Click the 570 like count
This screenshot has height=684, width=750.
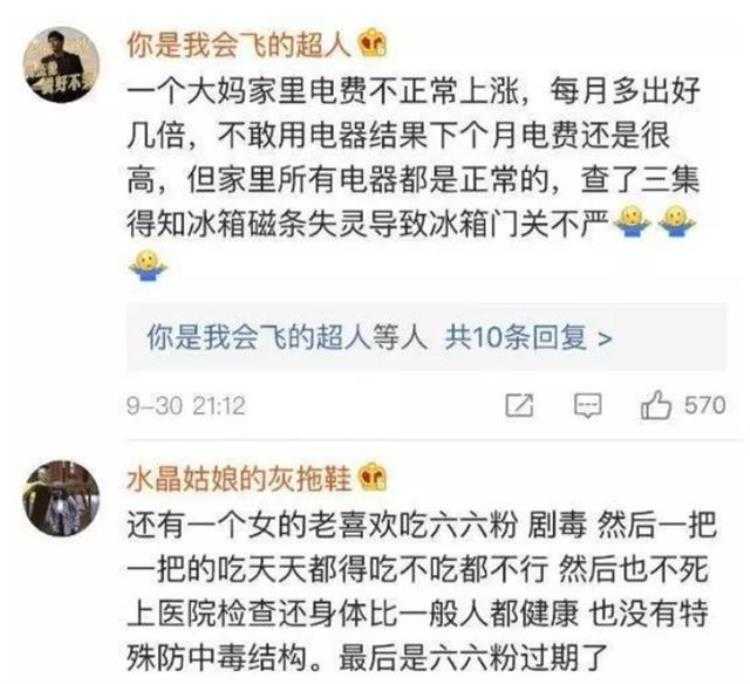[705, 405]
